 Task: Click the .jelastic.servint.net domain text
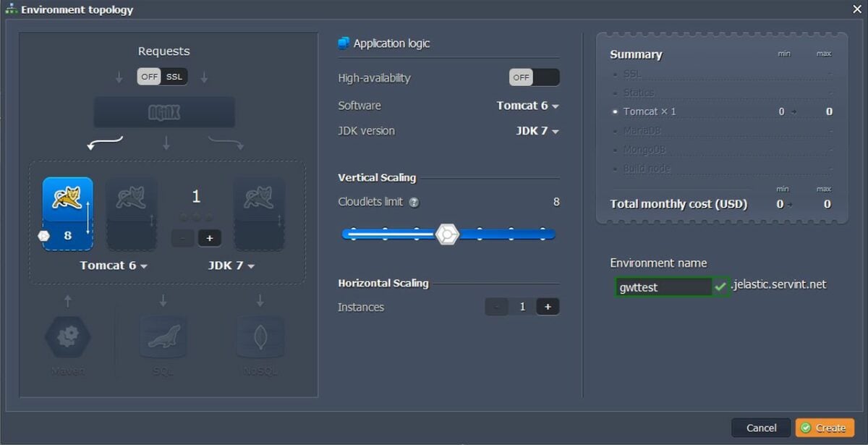(778, 284)
